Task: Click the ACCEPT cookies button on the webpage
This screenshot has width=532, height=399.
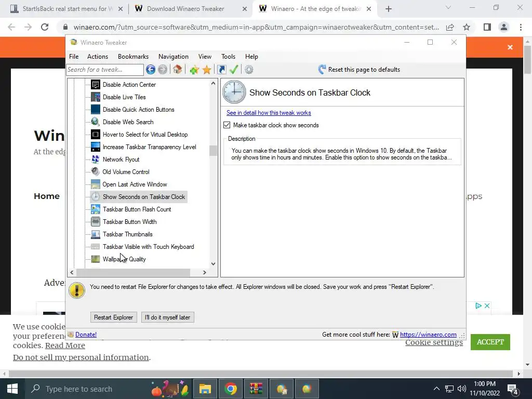Action: tap(490, 342)
